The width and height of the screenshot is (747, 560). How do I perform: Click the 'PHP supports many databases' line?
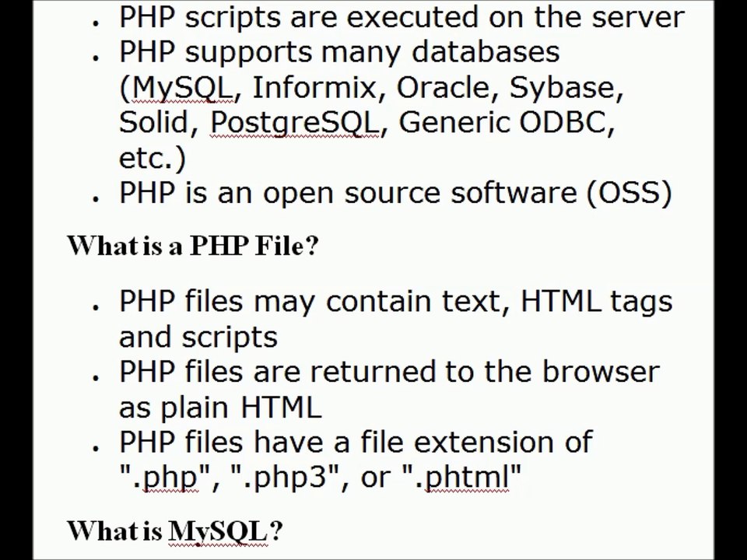click(x=339, y=52)
